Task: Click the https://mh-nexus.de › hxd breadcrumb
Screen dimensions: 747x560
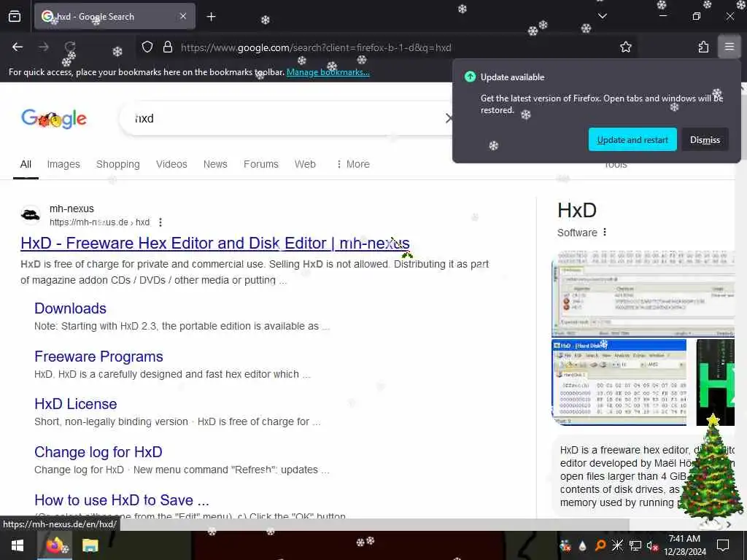Action: coord(99,222)
